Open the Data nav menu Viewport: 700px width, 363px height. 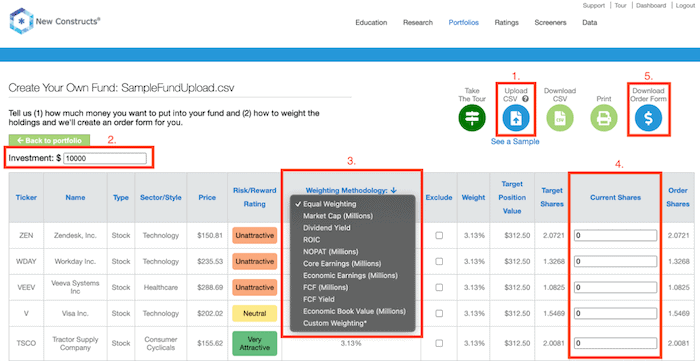click(589, 22)
